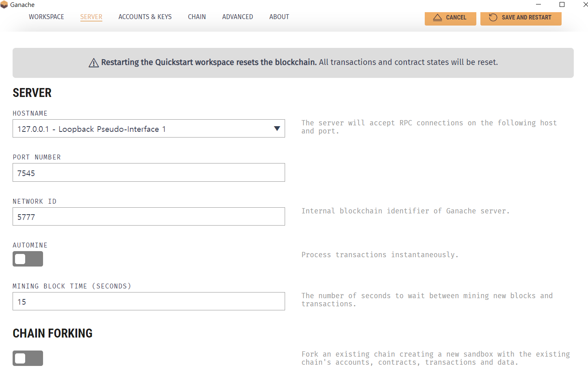Maximize the Ganache window
Screen dimensions: 588x385
point(562,4)
